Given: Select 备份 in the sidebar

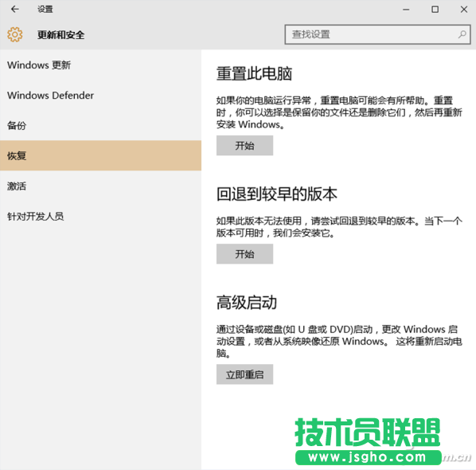Looking at the screenshot, I should [100, 126].
